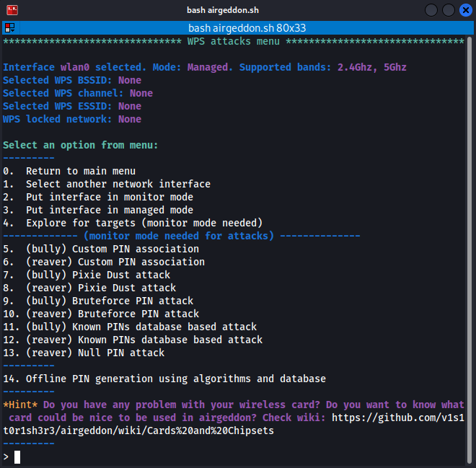The width and height of the screenshot is (476, 468).
Task: Click 'Mode: Managed.' status text
Action: point(193,67)
